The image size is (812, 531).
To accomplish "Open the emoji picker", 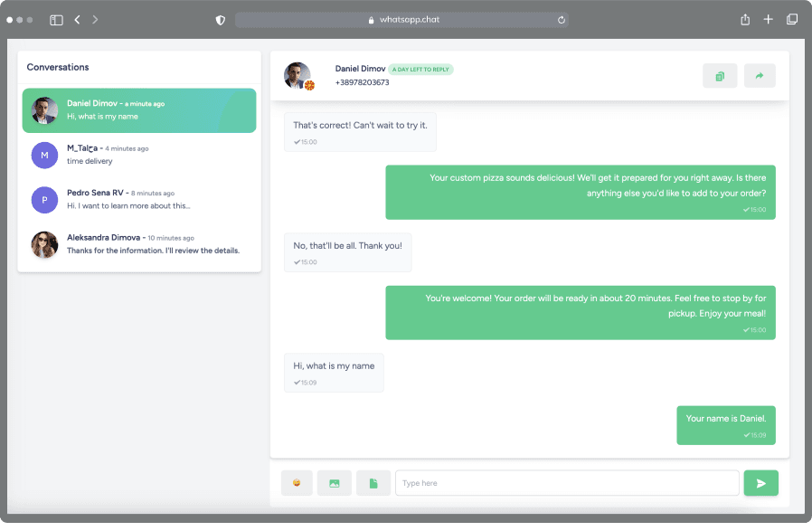I will (297, 482).
